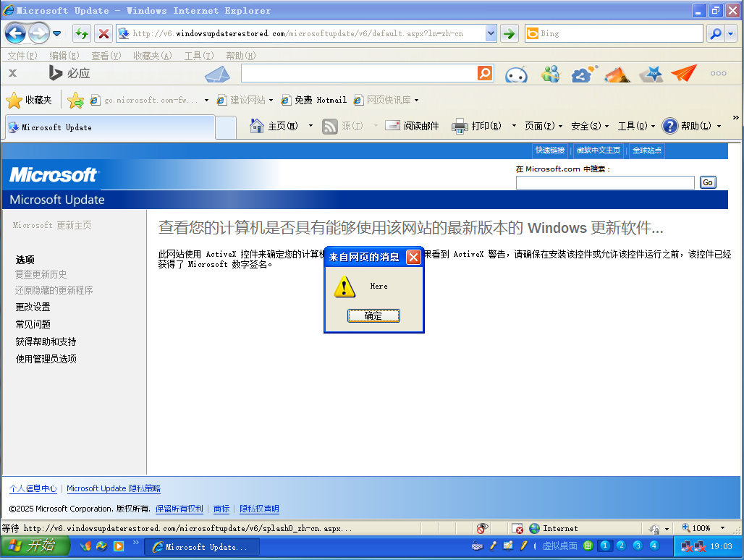Close the Bing bar with its gray X
Image resolution: width=744 pixels, height=560 pixels.
(13, 73)
